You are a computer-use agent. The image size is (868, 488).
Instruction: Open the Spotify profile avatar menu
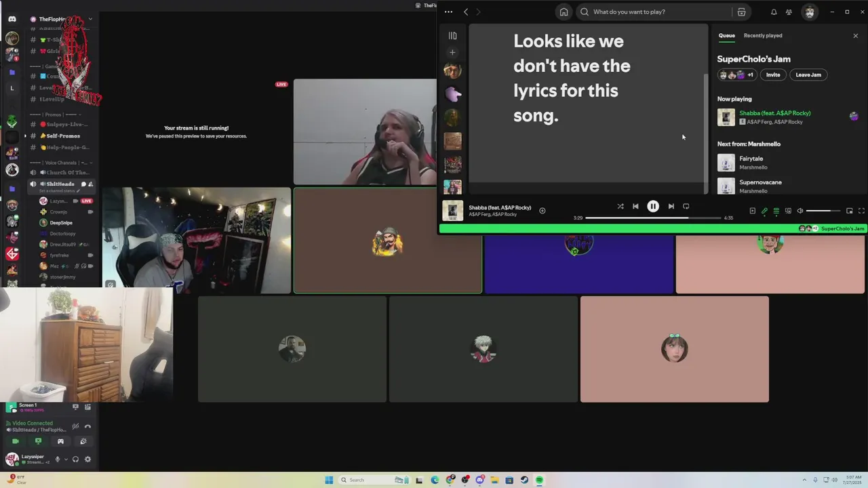810,12
